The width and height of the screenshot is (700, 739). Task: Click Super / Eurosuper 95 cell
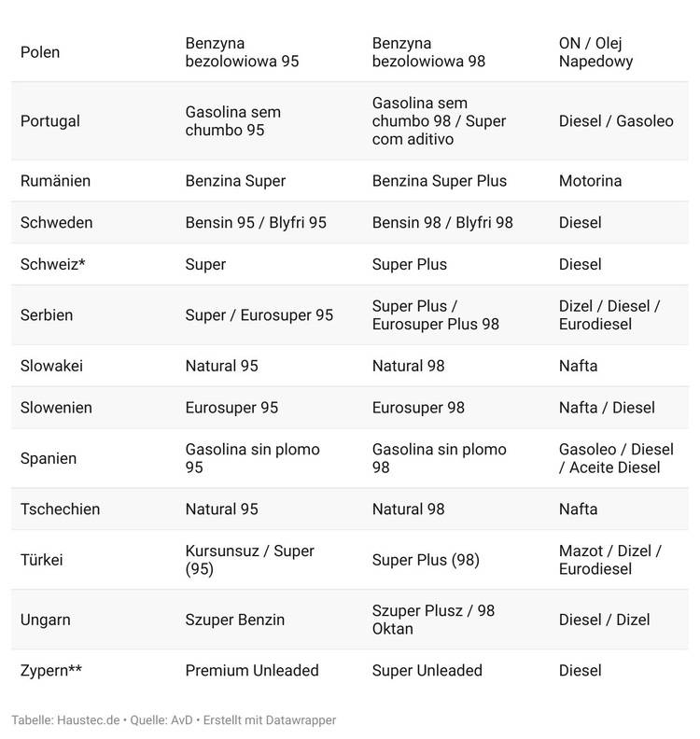(x=259, y=315)
